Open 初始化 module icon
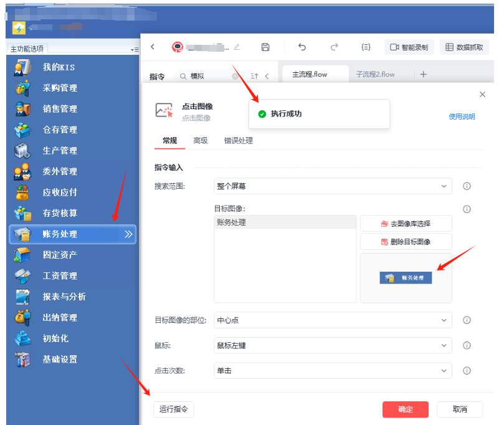 point(22,338)
